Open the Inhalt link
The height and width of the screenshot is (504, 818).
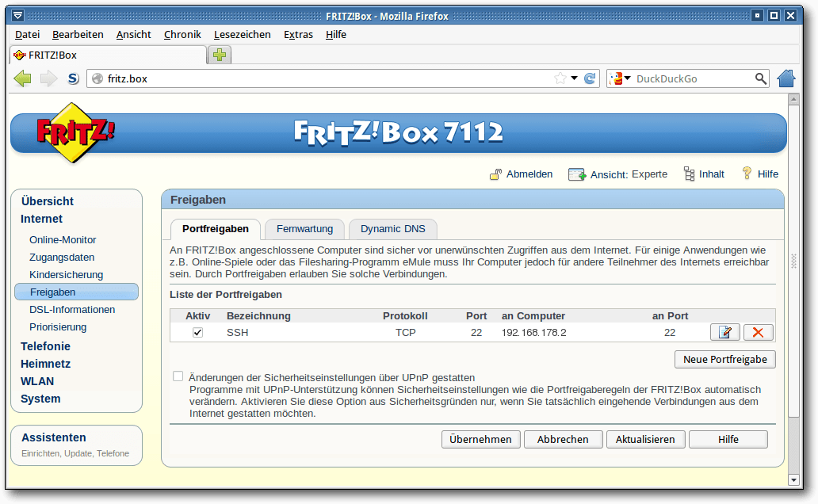(712, 174)
